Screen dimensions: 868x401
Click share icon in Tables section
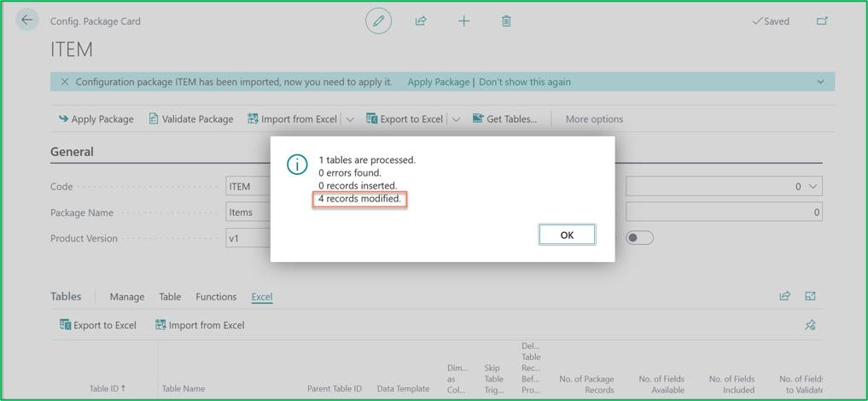[784, 296]
